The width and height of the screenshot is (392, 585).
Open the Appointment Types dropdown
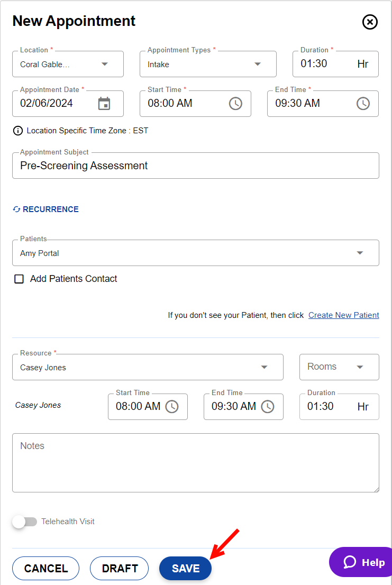(x=258, y=65)
